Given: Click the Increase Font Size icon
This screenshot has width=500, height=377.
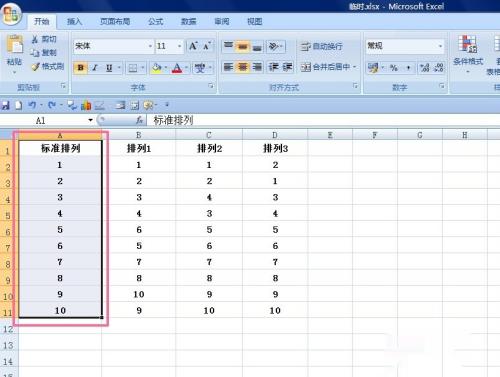Looking at the screenshot, I should [x=193, y=46].
